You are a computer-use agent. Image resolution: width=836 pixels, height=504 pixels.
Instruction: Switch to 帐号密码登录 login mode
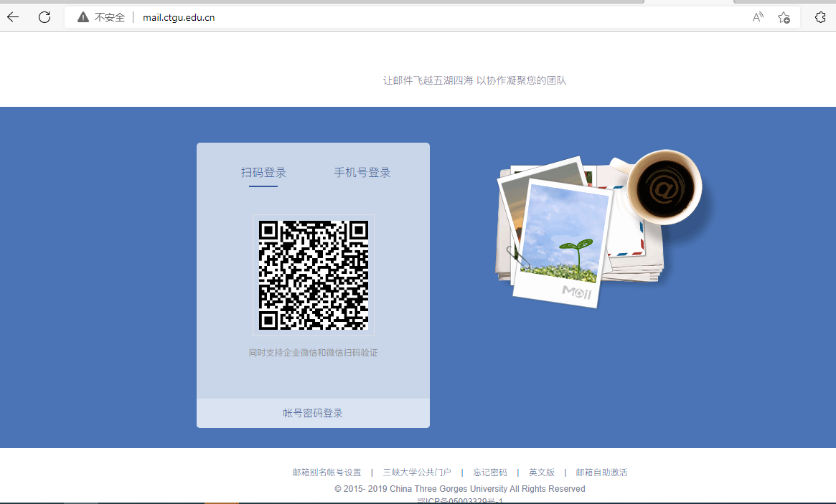tap(313, 412)
